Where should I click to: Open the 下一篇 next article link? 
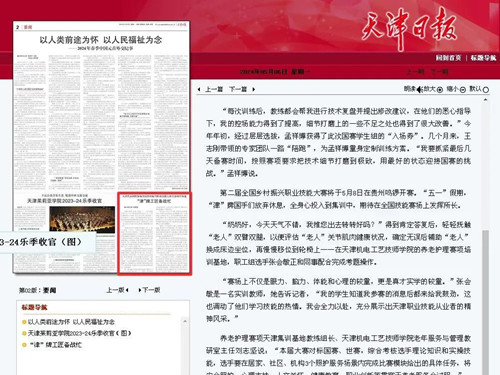pyautogui.click(x=238, y=89)
